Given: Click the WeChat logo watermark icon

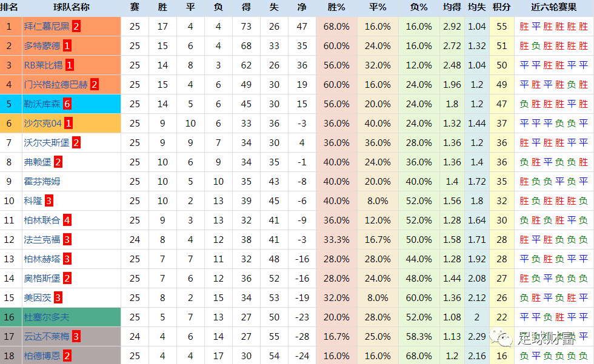Looking at the screenshot, I should coord(500,337).
